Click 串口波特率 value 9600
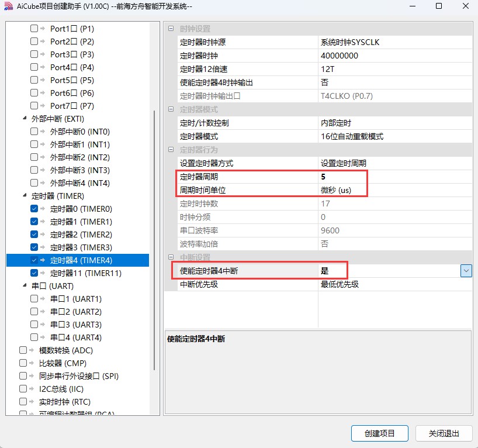The height and width of the screenshot is (448, 478). pyautogui.click(x=395, y=230)
